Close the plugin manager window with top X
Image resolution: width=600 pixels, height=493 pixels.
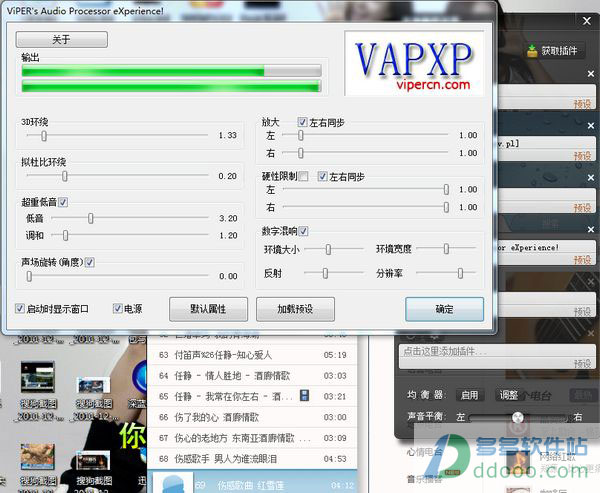coord(587,21)
